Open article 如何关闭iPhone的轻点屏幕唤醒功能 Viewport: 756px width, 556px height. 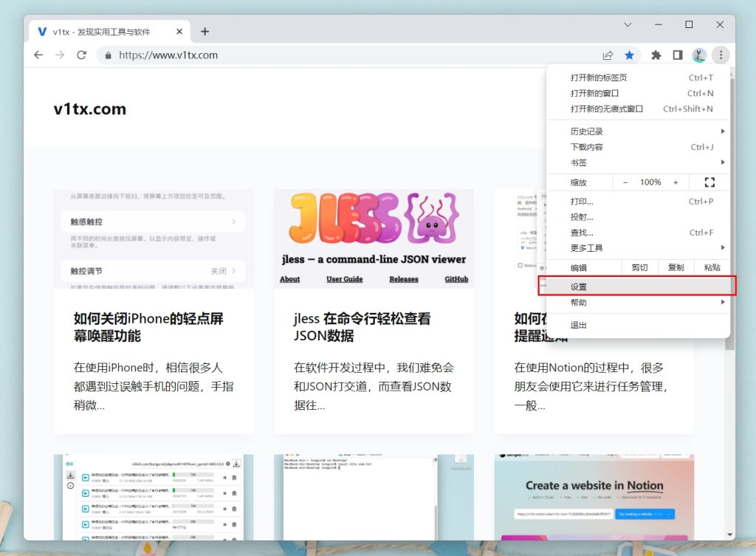[148, 327]
